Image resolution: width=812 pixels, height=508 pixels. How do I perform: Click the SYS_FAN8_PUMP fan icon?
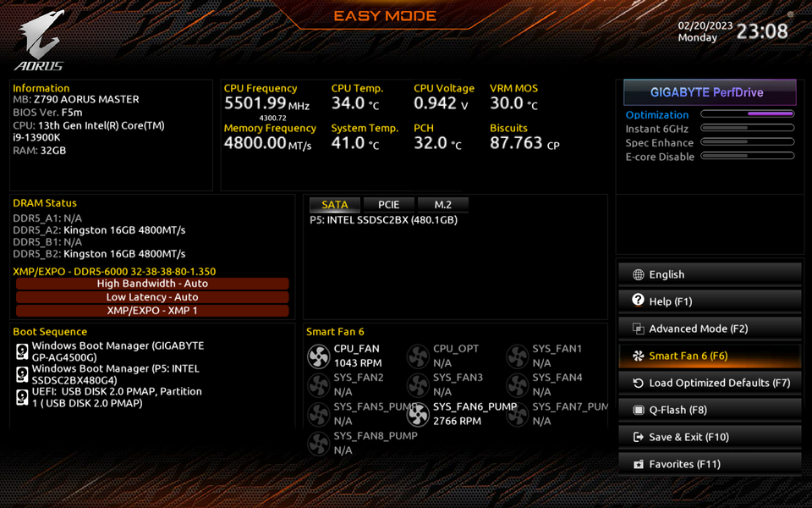(x=319, y=444)
